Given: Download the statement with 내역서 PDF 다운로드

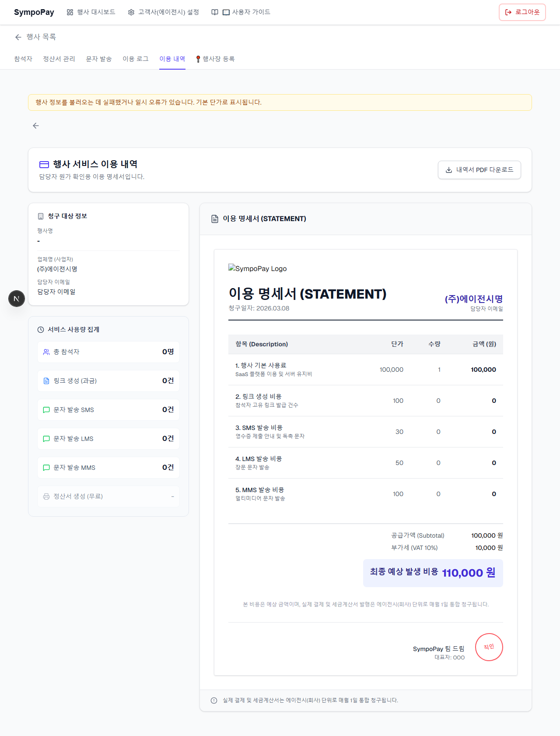Looking at the screenshot, I should coord(479,170).
